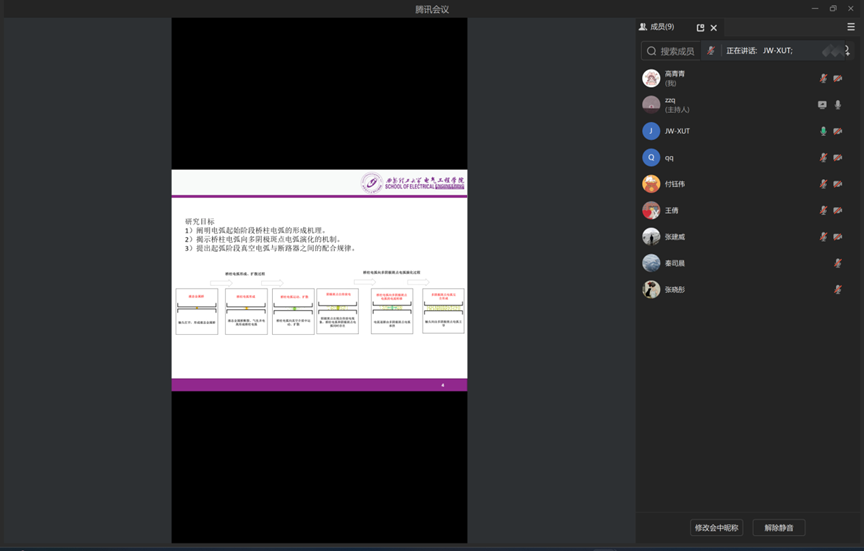The width and height of the screenshot is (864, 551).
Task: Toggle the muted microphone icon for qq
Action: (x=824, y=158)
